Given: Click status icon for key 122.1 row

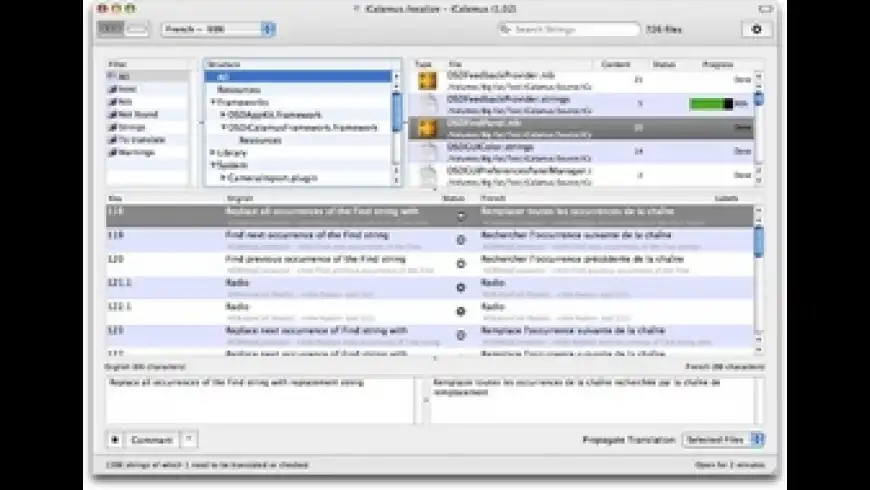Looking at the screenshot, I should pyautogui.click(x=461, y=311).
